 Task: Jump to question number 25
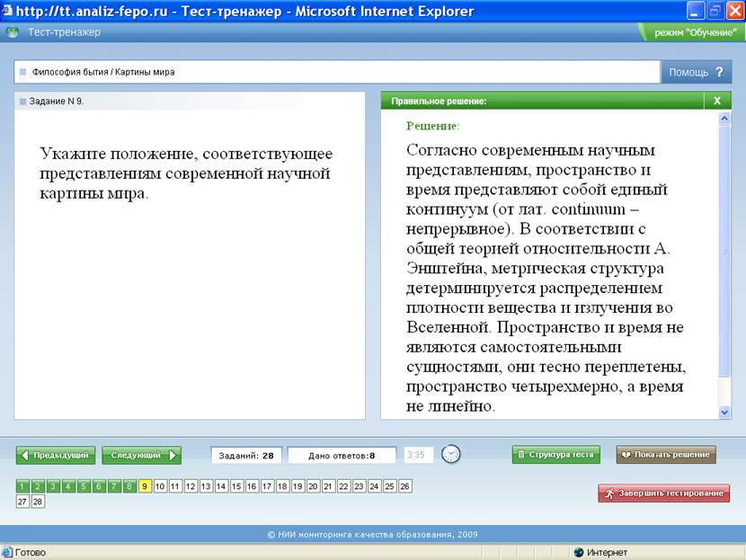[x=389, y=486]
